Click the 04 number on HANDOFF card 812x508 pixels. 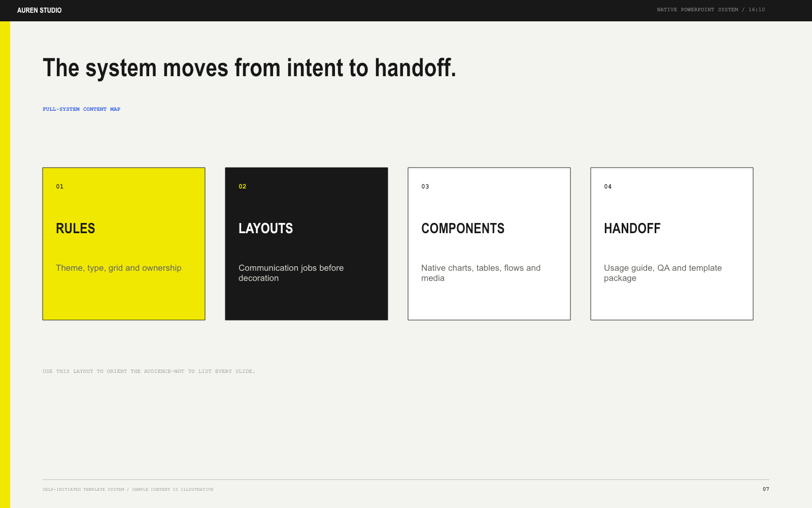point(608,186)
